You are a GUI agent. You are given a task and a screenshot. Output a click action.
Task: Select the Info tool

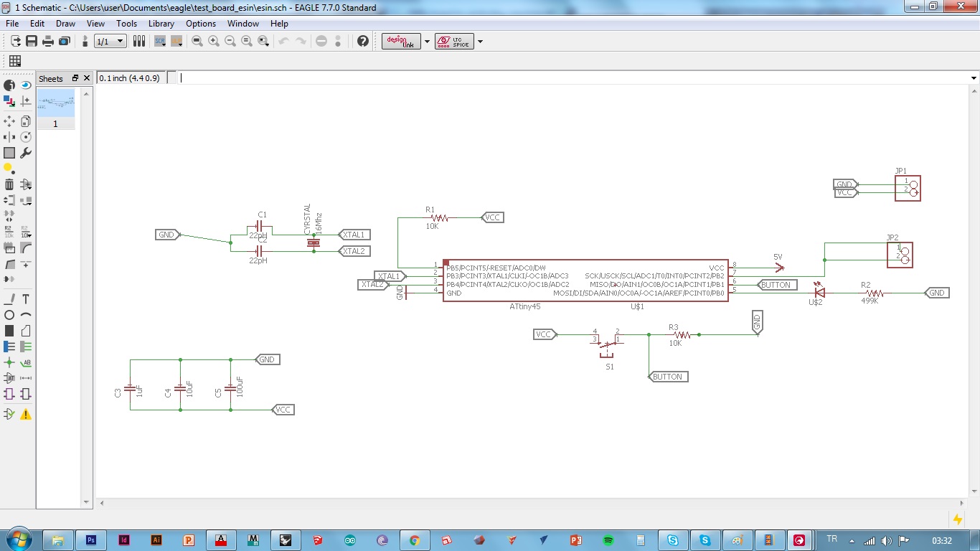(9, 85)
